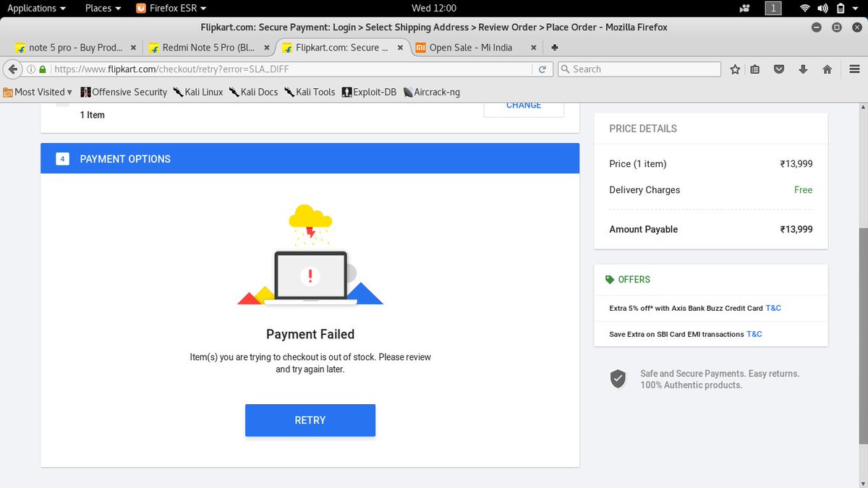Screen dimensions: 868x488
Task: Minimize the Firefox window
Action: click(x=817, y=27)
